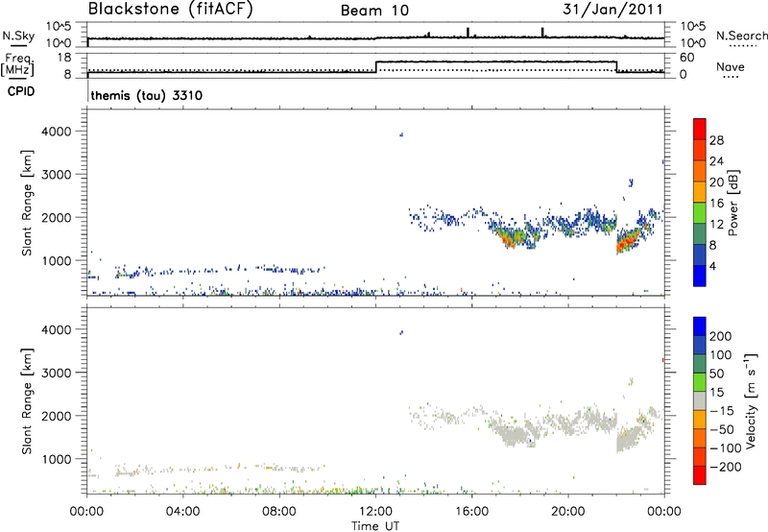Image resolution: width=768 pixels, height=532 pixels.
Task: Click the Blackstone (fitACF) plot title
Action: 171,9
